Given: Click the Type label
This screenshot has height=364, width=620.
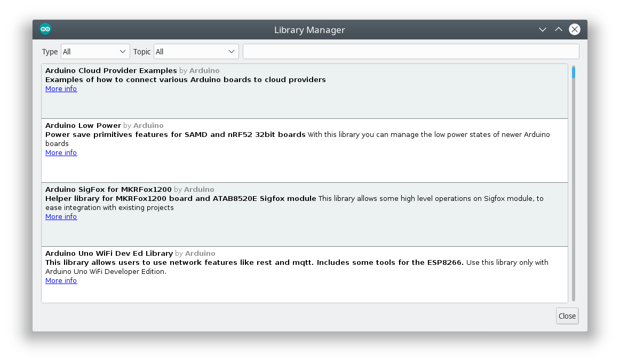Looking at the screenshot, I should (x=50, y=52).
